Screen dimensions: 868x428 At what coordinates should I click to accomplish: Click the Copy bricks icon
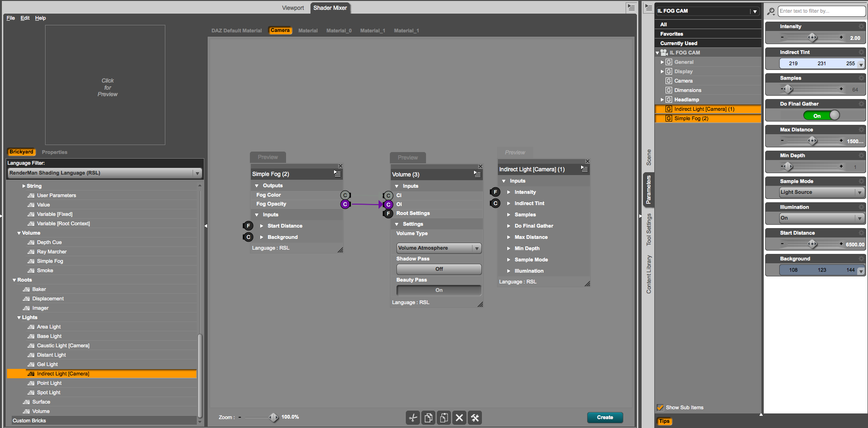(428, 417)
